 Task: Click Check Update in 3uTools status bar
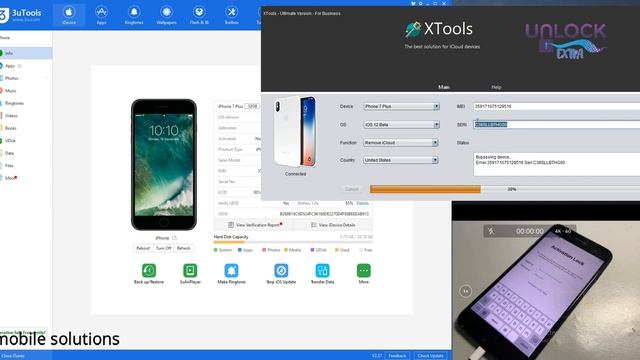click(430, 356)
